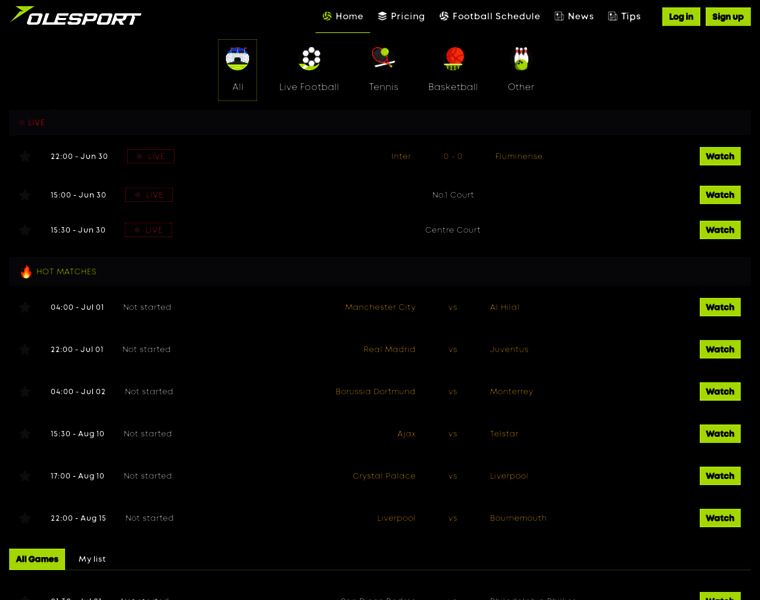The height and width of the screenshot is (600, 760).
Task: Click the LIVE badge on Inter match row
Action: (x=151, y=157)
